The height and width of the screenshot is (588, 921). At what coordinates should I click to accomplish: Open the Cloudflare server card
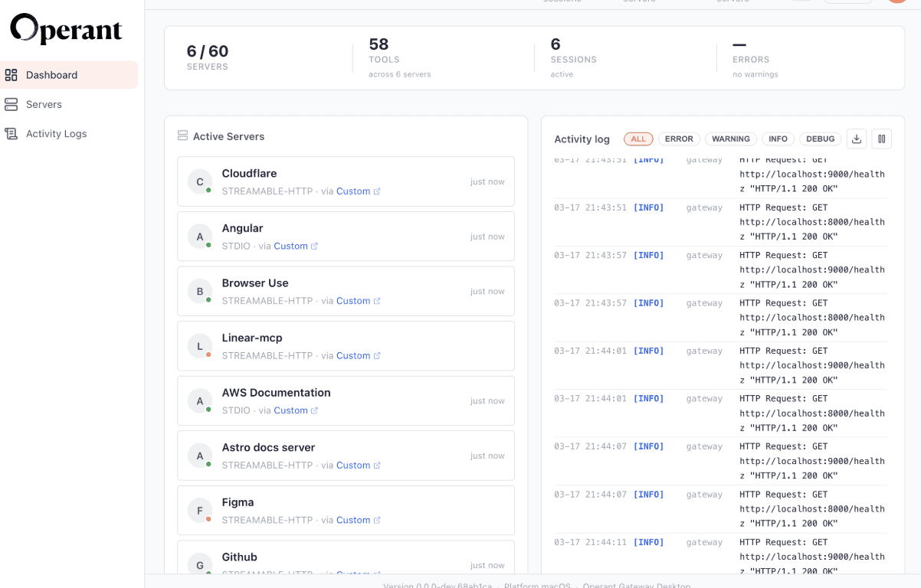(x=346, y=181)
